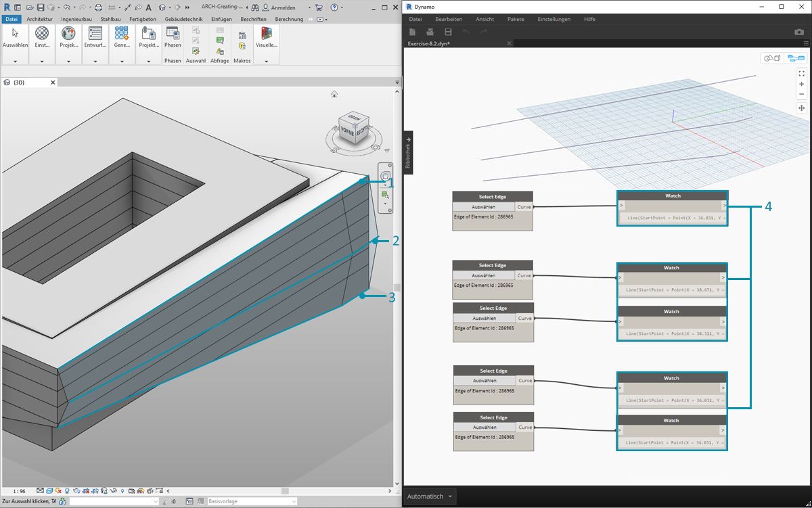Click Auswählen on the fifth Select Edge node
The image size is (812, 508).
pos(484,428)
